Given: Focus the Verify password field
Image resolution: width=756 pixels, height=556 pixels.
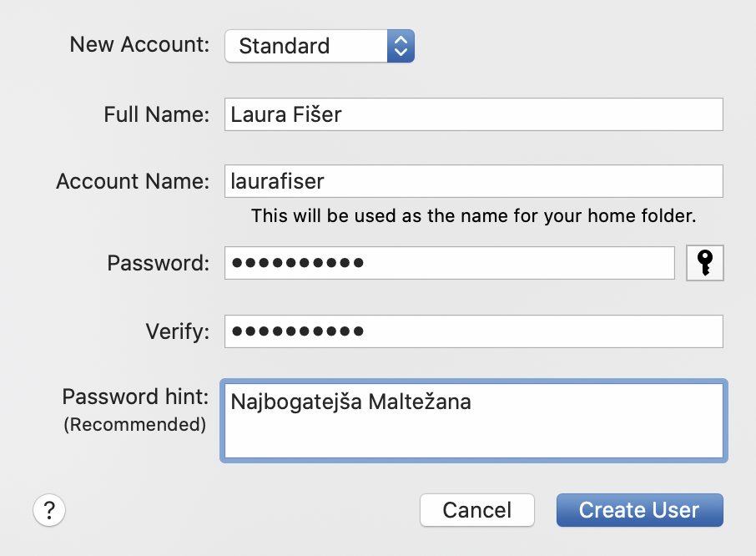Looking at the screenshot, I should coord(474,331).
